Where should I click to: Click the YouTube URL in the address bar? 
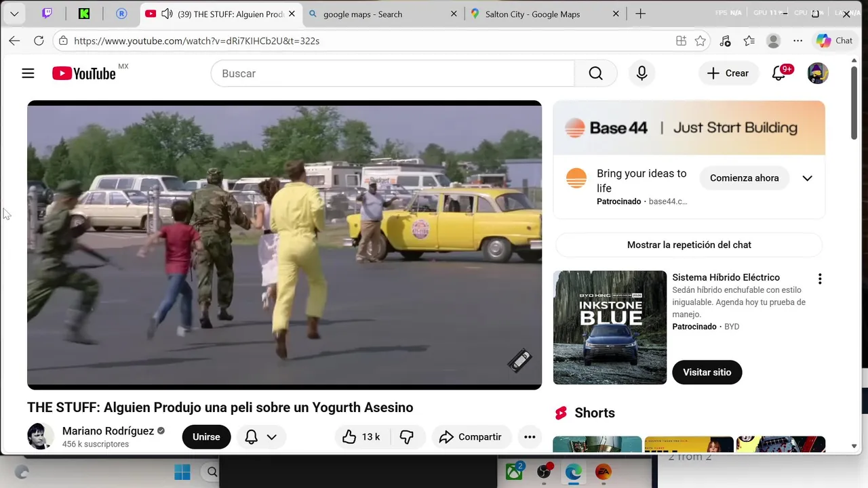point(197,41)
